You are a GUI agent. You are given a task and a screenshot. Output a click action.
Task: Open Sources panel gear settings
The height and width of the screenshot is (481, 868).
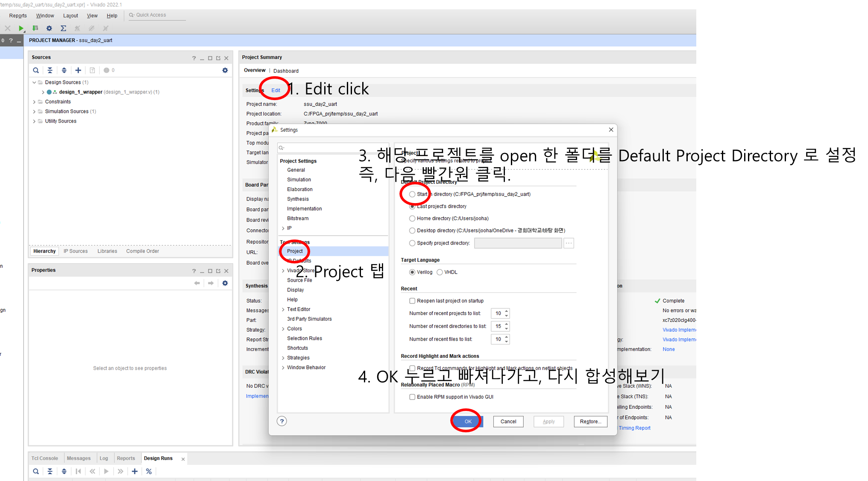tap(225, 70)
